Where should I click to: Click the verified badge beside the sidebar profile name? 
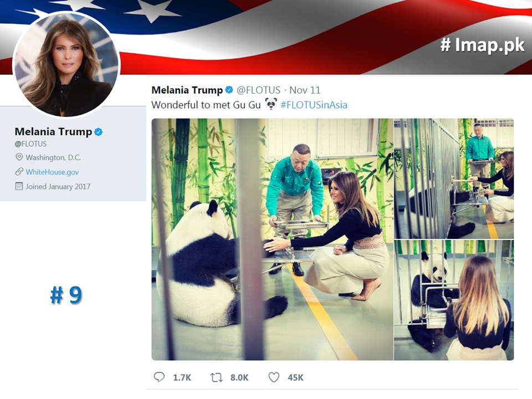tap(99, 132)
